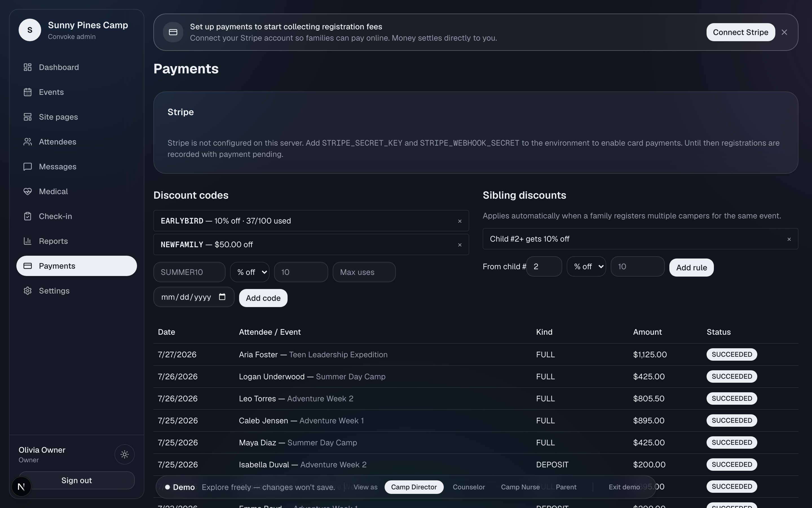The height and width of the screenshot is (508, 812).
Task: Click the Connect Stripe button
Action: click(x=741, y=32)
